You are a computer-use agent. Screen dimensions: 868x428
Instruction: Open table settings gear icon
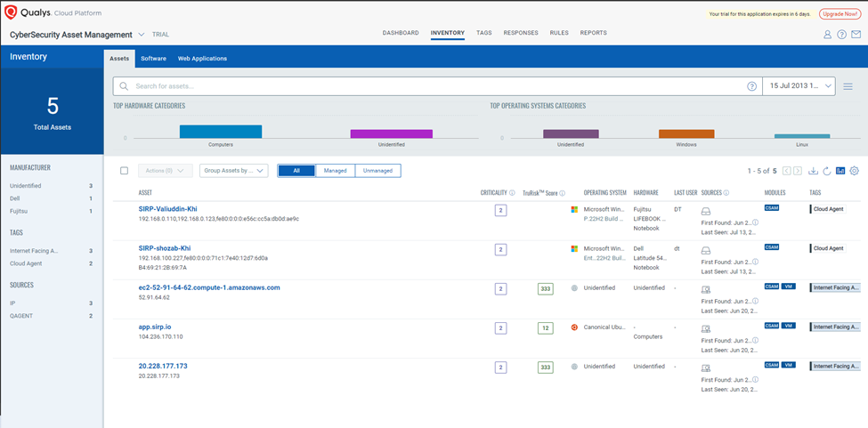click(854, 171)
